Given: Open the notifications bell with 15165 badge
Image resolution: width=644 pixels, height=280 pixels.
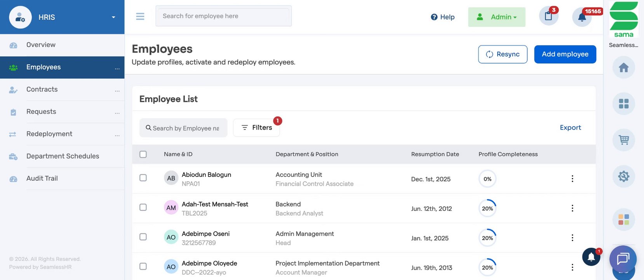Looking at the screenshot, I should [582, 17].
